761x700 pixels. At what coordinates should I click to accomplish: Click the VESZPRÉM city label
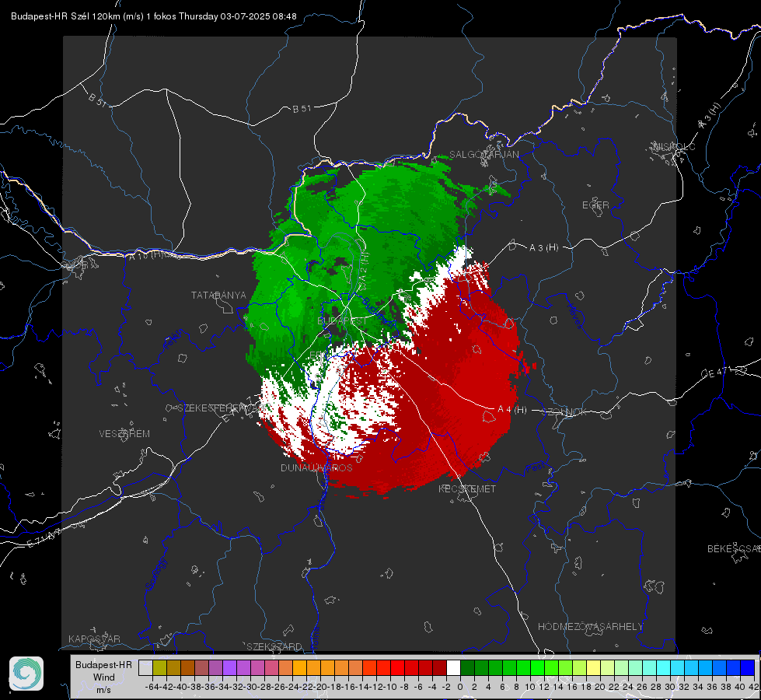pos(124,434)
